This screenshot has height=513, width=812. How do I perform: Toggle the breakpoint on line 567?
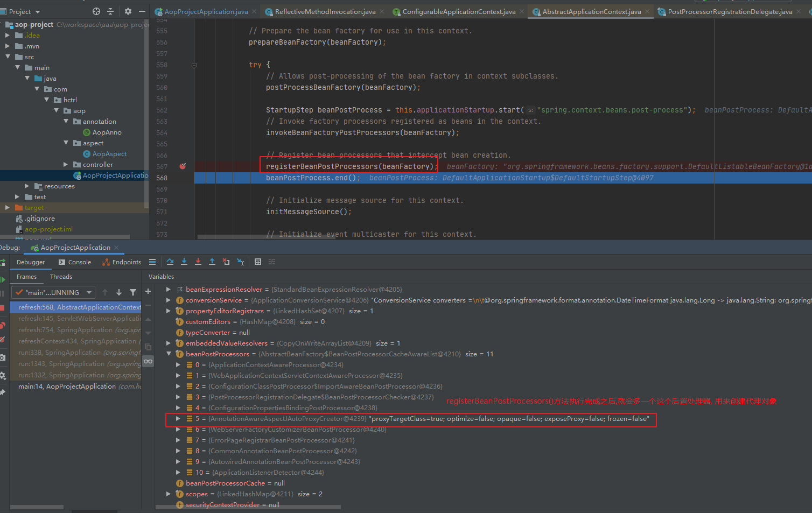[183, 166]
